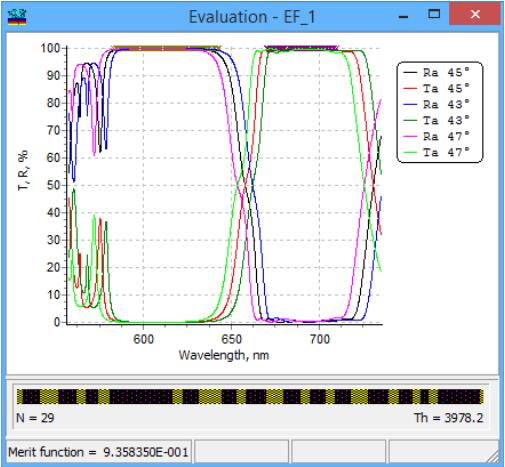The height and width of the screenshot is (467, 505).
Task: Select the Ra 43° legend entry
Action: pyautogui.click(x=436, y=104)
